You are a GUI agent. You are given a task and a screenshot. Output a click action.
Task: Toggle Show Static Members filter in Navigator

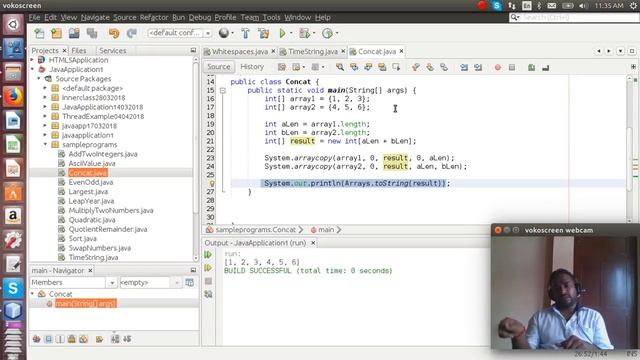click(60, 339)
